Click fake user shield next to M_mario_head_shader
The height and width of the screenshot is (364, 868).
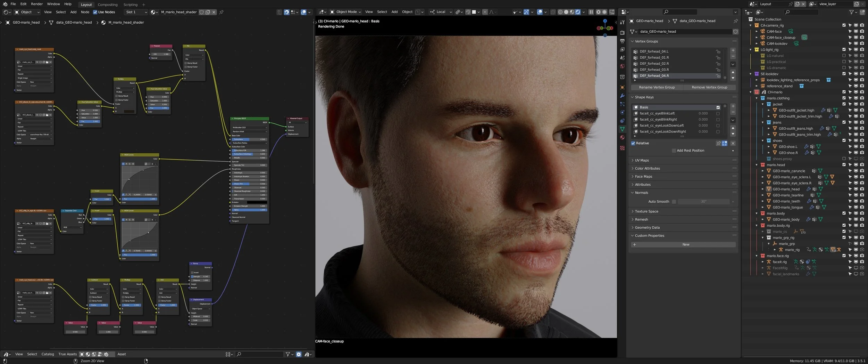pyautogui.click(x=201, y=12)
